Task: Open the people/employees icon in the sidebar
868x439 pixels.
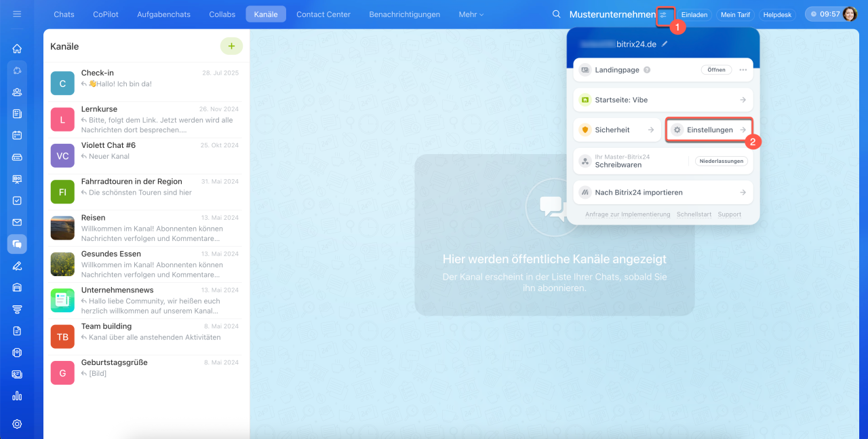Action: pyautogui.click(x=17, y=92)
